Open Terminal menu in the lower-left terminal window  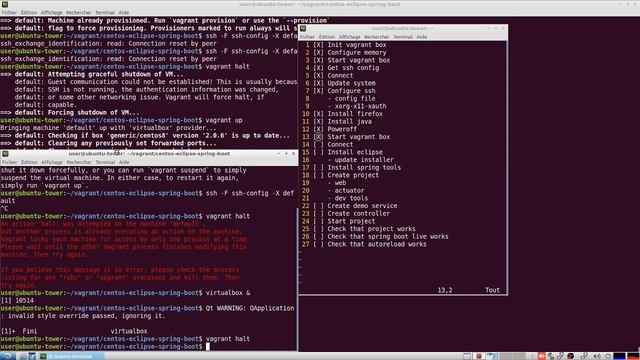coord(105,162)
